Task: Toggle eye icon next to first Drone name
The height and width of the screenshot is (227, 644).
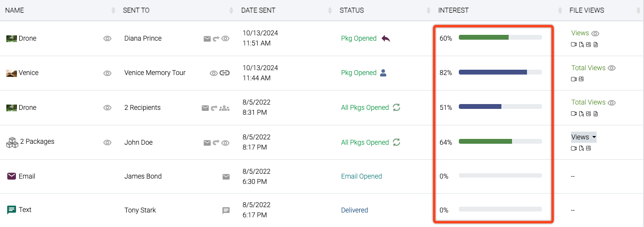Action: pyautogui.click(x=107, y=39)
